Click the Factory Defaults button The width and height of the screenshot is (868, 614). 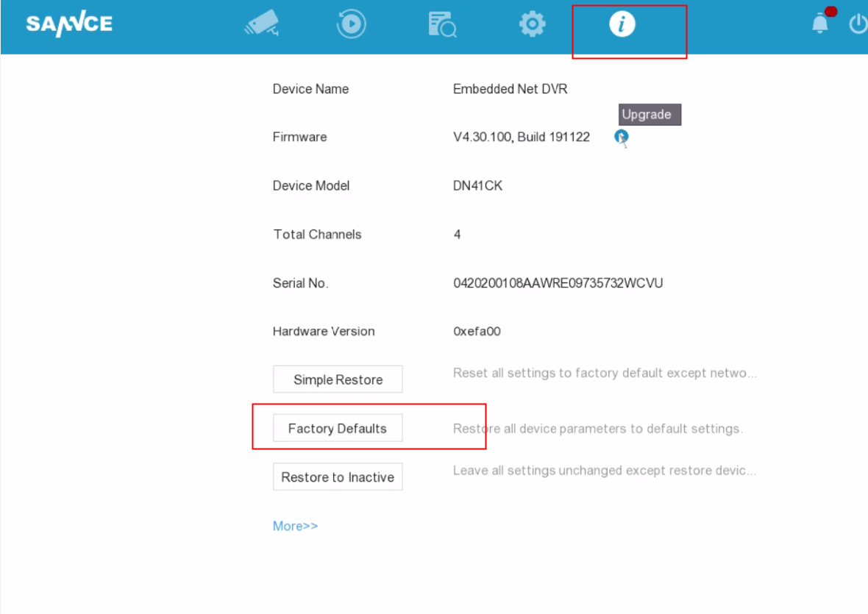pos(338,428)
